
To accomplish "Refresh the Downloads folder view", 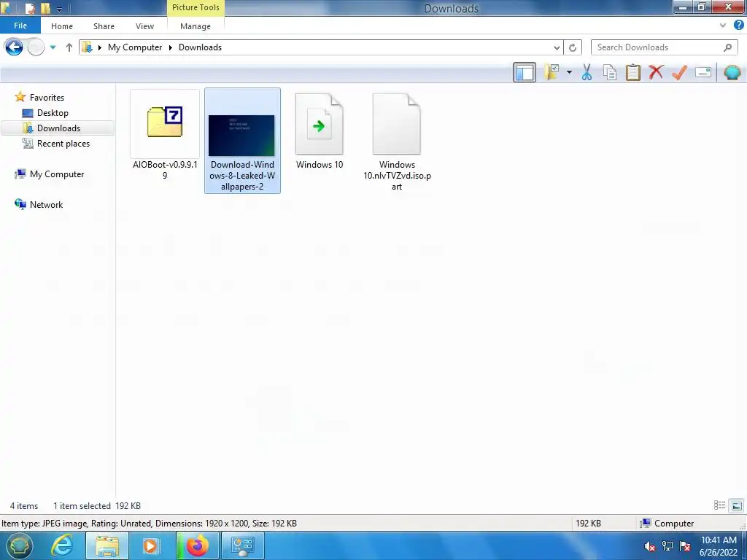I will (573, 47).
